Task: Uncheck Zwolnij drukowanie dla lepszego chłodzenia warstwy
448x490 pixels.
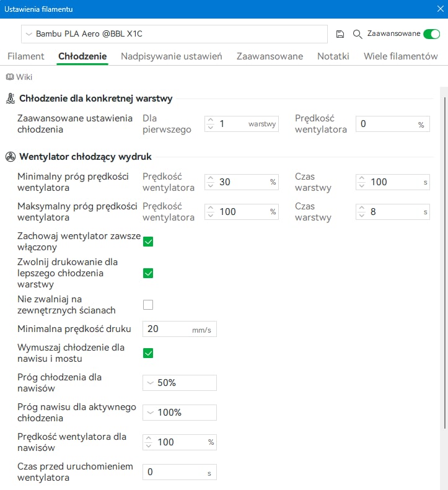Action: point(148,273)
